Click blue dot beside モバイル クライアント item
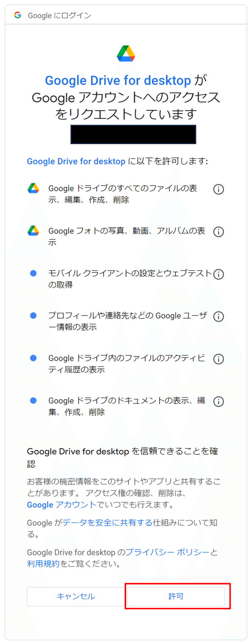This screenshot has width=252, height=644. [x=33, y=273]
